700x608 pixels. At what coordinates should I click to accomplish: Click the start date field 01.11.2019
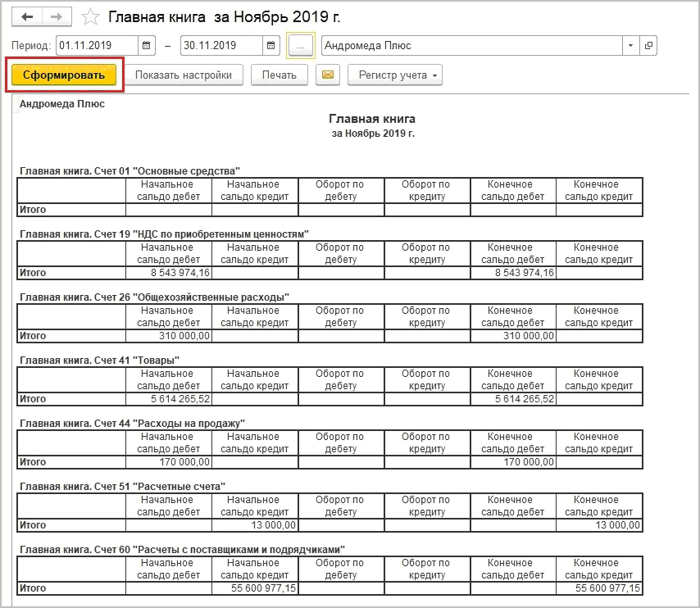[97, 46]
